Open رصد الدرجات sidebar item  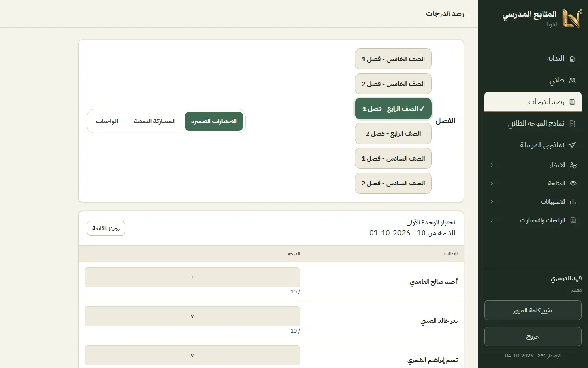tap(533, 102)
